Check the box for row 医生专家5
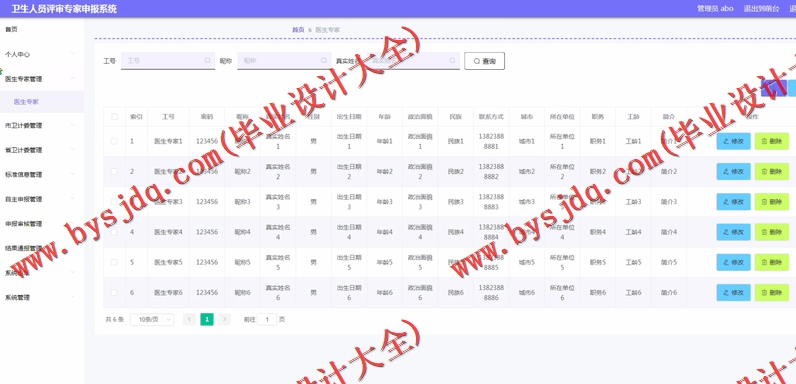Image resolution: width=796 pixels, height=384 pixels. pyautogui.click(x=114, y=263)
